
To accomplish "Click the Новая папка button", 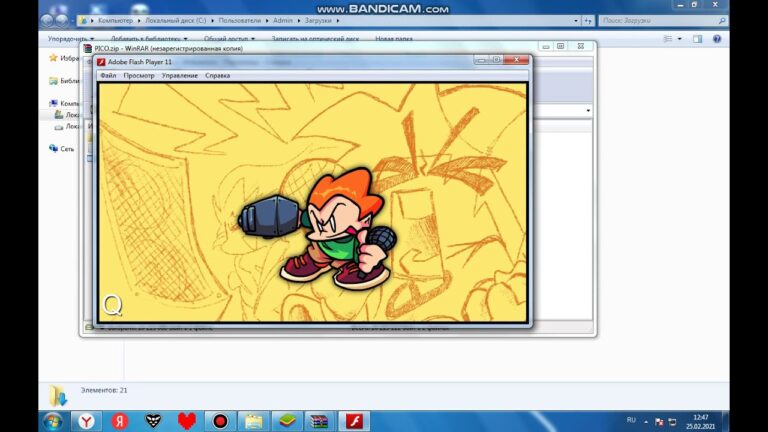I will coord(394,39).
